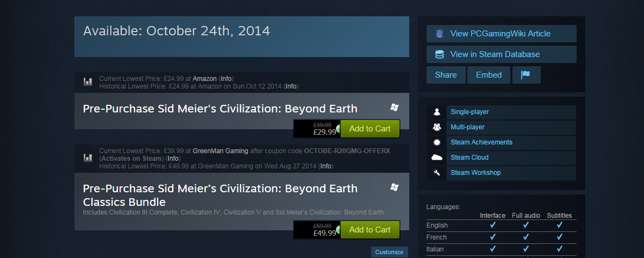Open the Share button
This screenshot has height=258, width=644.
click(446, 75)
